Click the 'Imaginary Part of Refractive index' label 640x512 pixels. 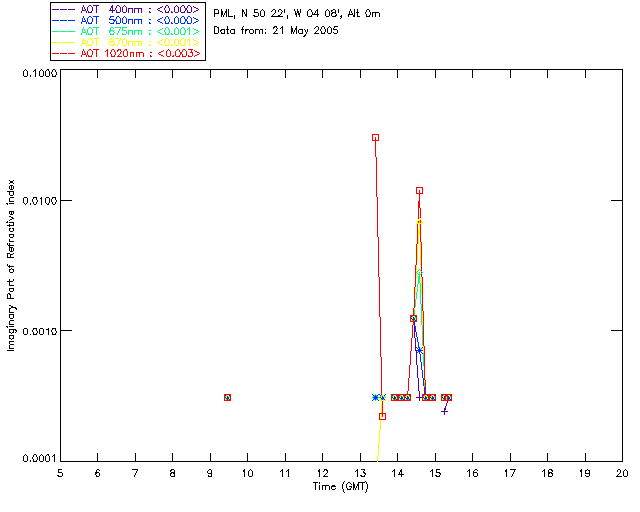point(11,265)
